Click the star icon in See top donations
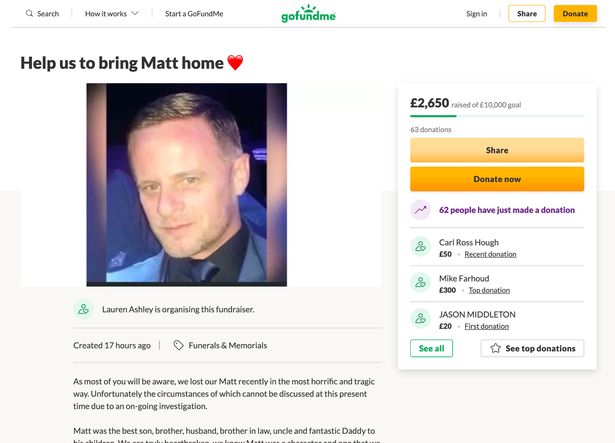This screenshot has height=443, width=615. point(495,348)
